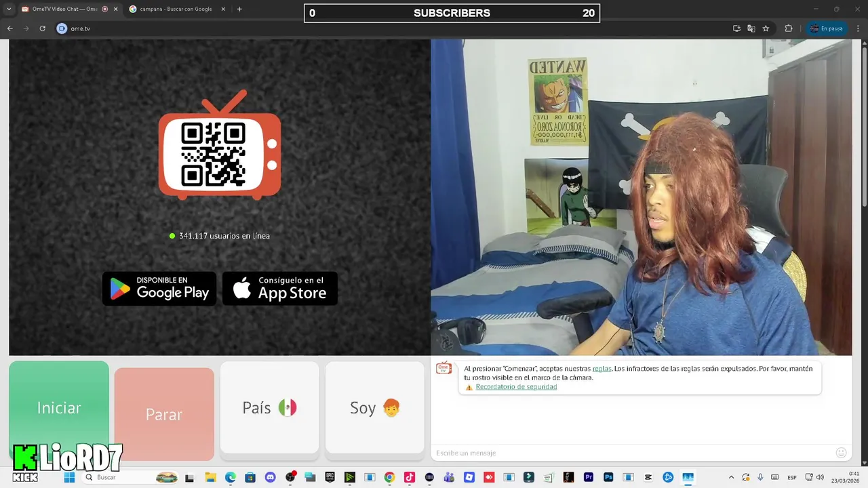Close the campana Google search tab
Screen dimensions: 868x488
pos(223,9)
